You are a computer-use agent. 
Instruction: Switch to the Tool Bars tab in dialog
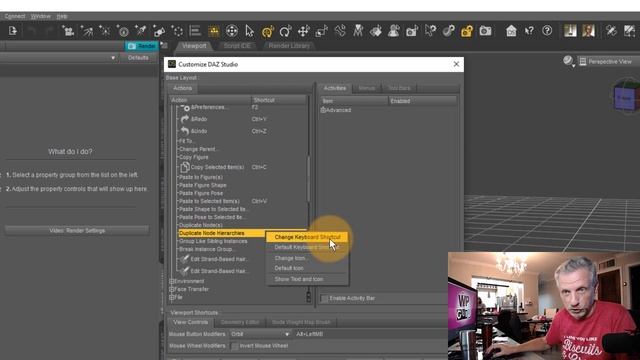[399, 88]
